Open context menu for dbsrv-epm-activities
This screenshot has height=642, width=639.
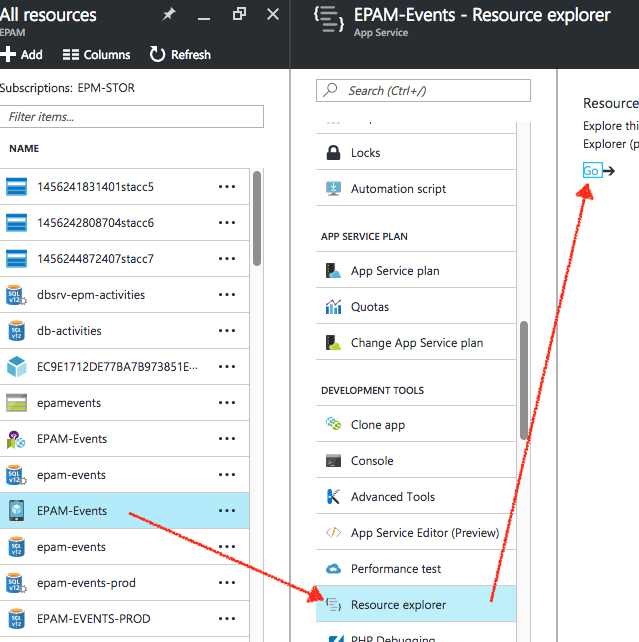pos(227,295)
